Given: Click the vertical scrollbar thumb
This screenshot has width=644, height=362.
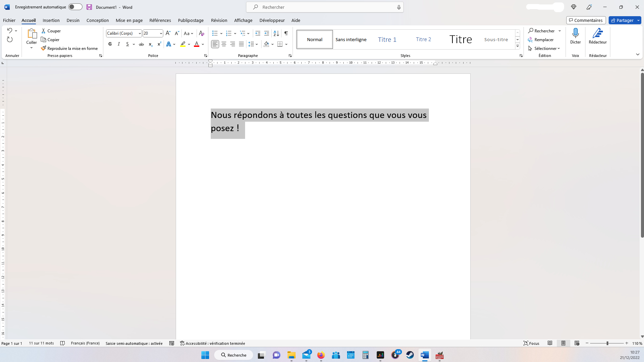Looking at the screenshot, I should (642, 155).
